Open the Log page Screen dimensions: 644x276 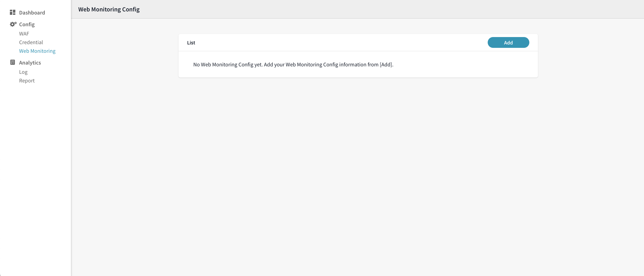23,72
